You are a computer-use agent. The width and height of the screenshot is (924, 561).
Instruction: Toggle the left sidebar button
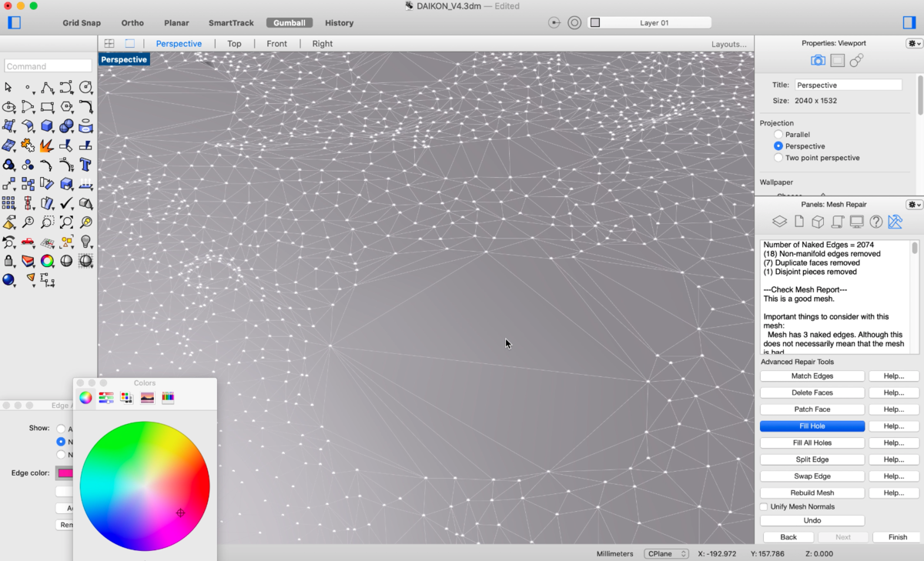[14, 23]
